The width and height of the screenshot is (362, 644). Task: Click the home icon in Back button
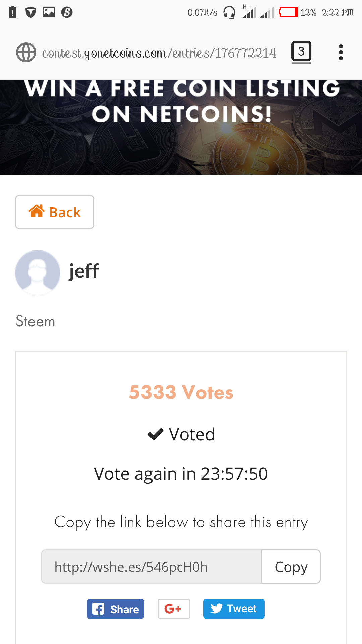[37, 211]
